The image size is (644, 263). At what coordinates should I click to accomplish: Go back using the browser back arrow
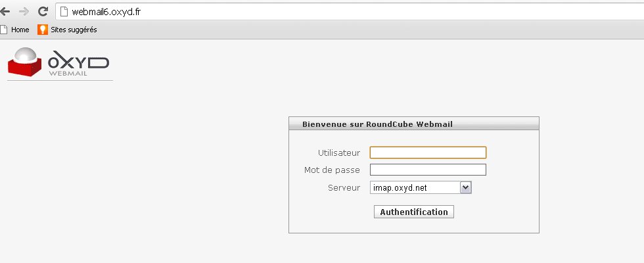pyautogui.click(x=5, y=12)
